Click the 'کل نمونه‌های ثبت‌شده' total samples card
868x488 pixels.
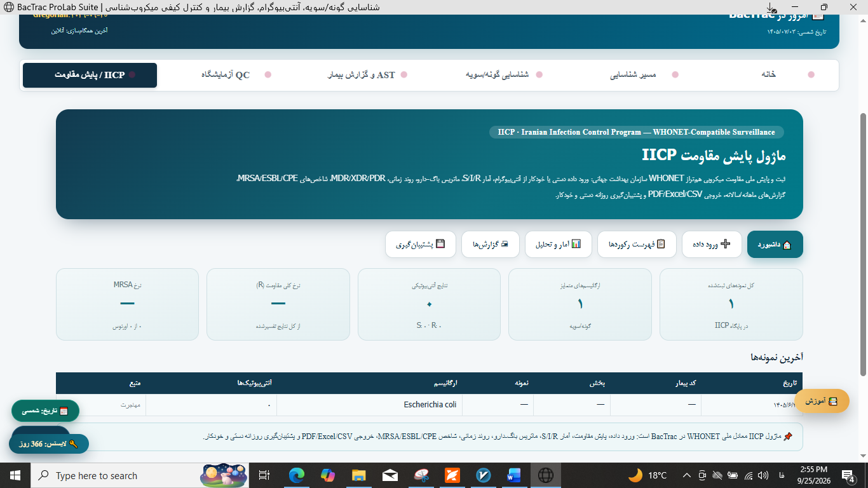click(x=731, y=304)
